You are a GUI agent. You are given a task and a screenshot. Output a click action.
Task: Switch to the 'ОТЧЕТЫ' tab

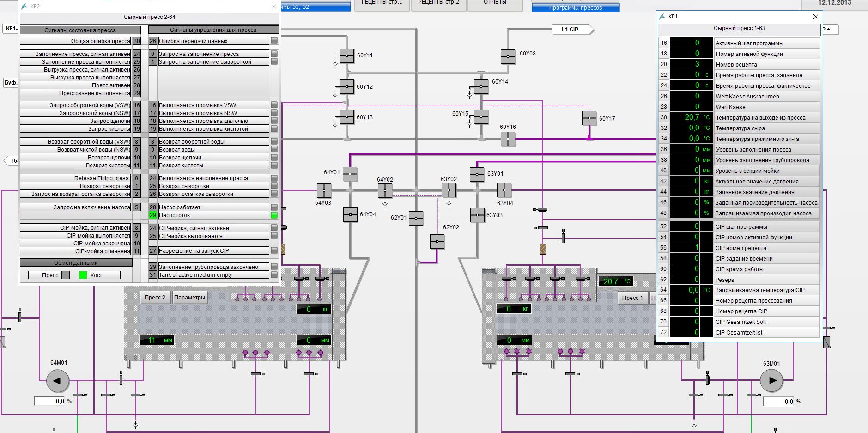495,4
